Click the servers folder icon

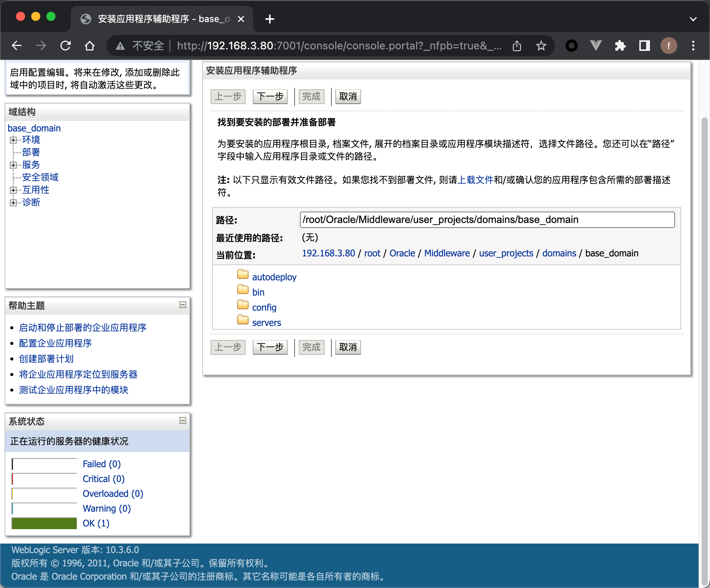[x=242, y=320]
